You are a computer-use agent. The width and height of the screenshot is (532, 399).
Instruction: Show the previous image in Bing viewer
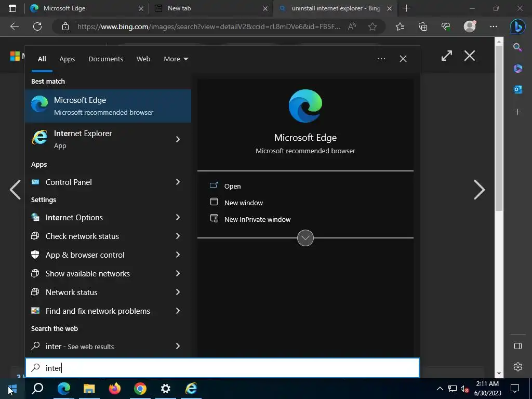pos(15,189)
